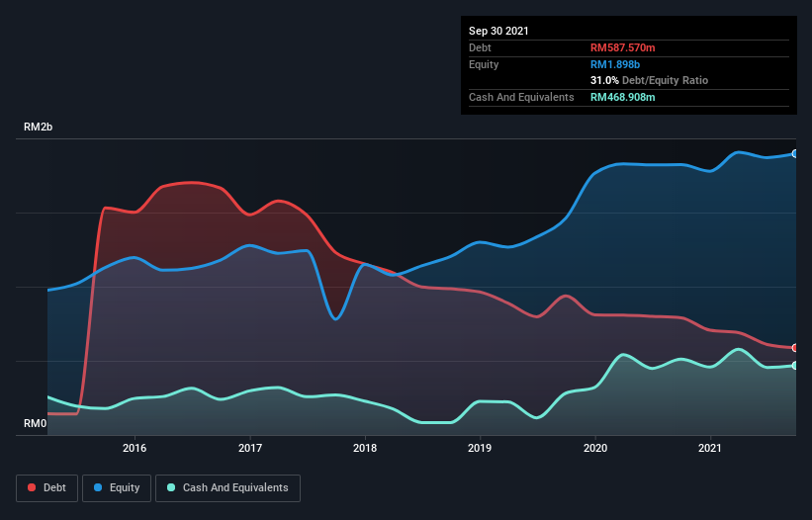Select the 2020 x-axis label

coord(595,448)
